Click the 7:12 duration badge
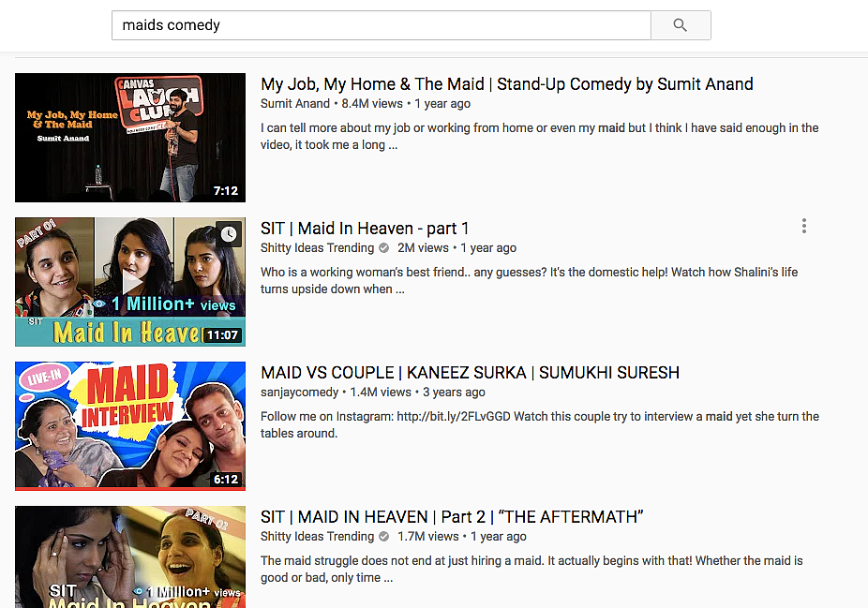Screen dimensions: 868x608 226,191
